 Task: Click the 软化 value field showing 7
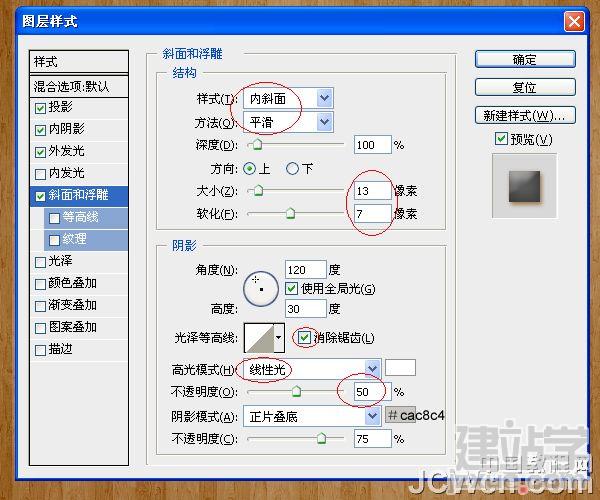coord(373,213)
